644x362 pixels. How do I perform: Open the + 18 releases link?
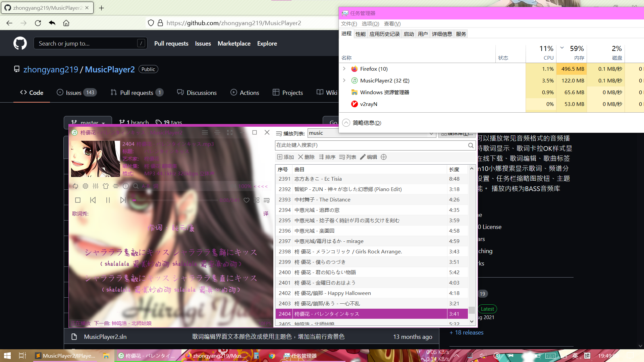tap(467, 333)
